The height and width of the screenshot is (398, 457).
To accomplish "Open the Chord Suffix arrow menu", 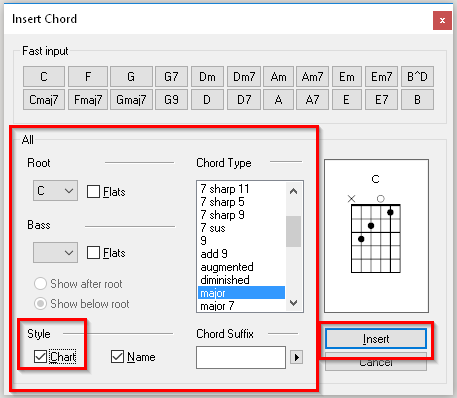I will pos(296,357).
